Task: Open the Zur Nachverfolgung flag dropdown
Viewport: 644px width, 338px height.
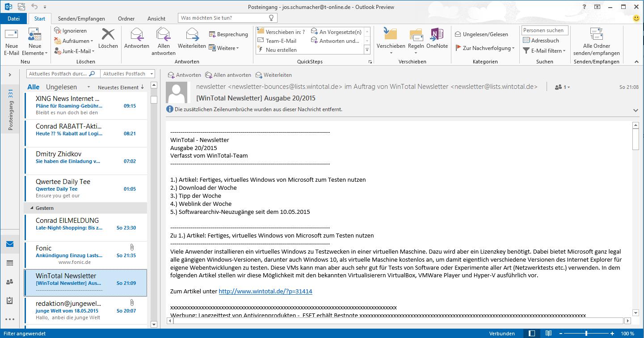Action: [x=485, y=48]
